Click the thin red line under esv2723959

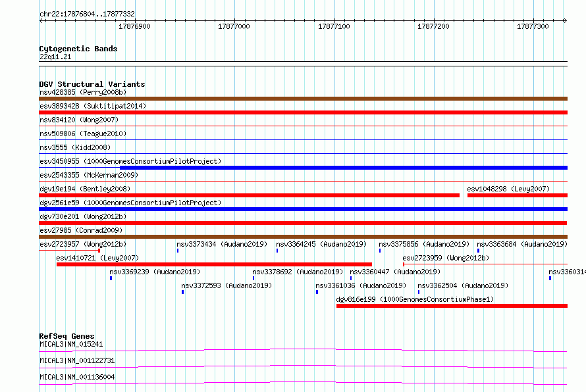point(485,264)
